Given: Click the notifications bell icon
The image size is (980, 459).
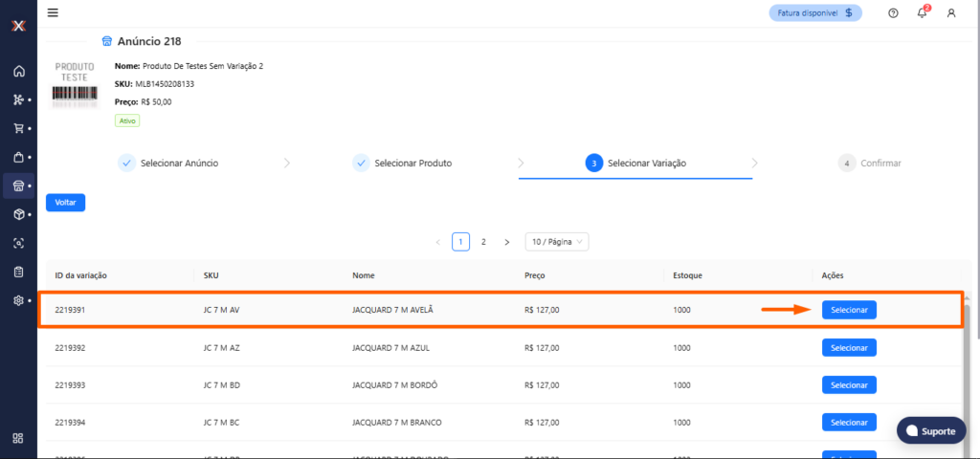Looking at the screenshot, I should pos(922,13).
